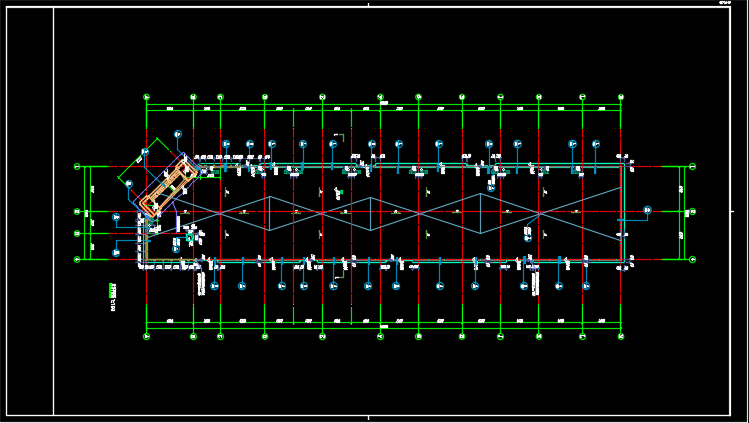The height and width of the screenshot is (423, 749).
Task: Select the upper grid bubble on right side
Action: (693, 167)
